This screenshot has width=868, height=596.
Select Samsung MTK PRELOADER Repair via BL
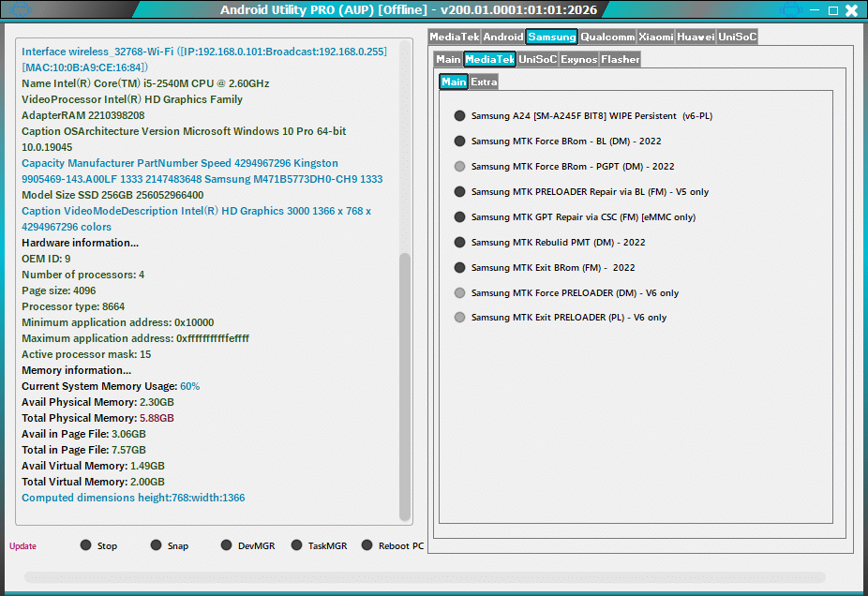click(x=459, y=191)
